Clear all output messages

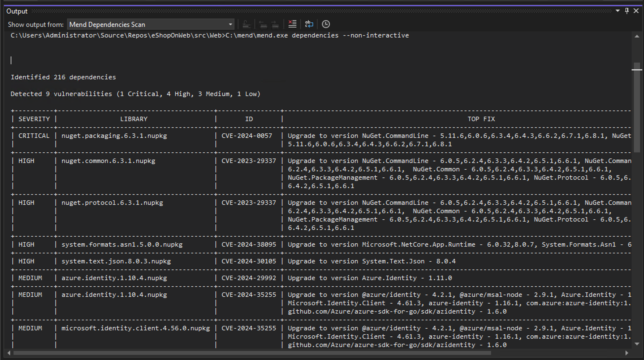pyautogui.click(x=292, y=24)
